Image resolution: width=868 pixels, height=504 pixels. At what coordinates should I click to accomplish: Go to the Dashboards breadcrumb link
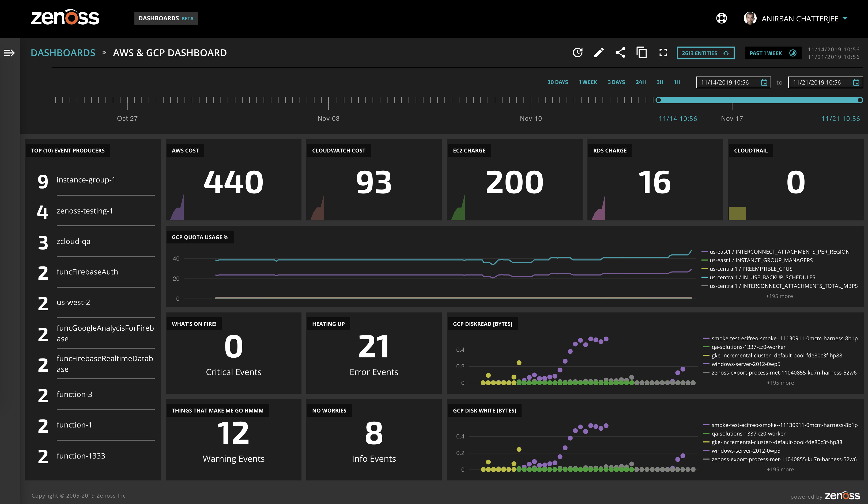tap(63, 53)
